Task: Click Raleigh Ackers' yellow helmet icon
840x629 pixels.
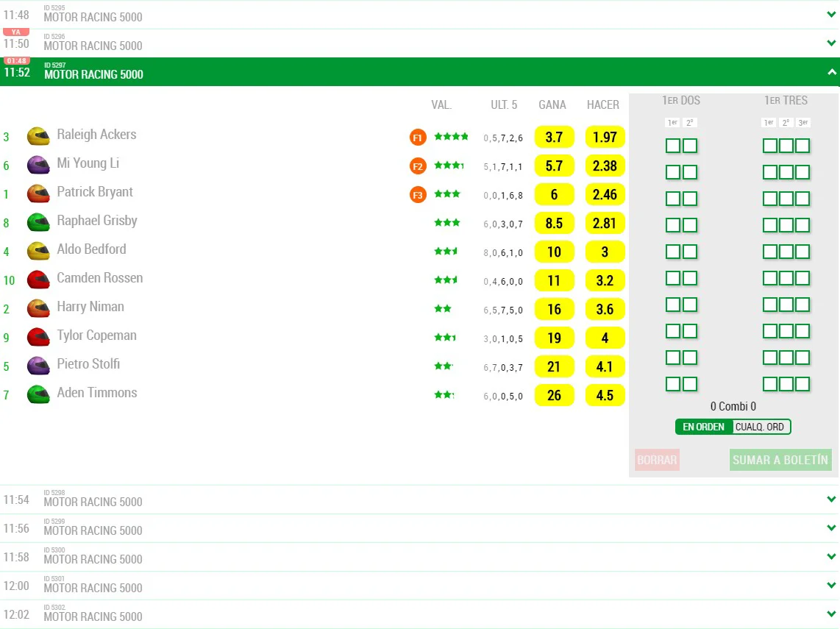Action: tap(38, 136)
